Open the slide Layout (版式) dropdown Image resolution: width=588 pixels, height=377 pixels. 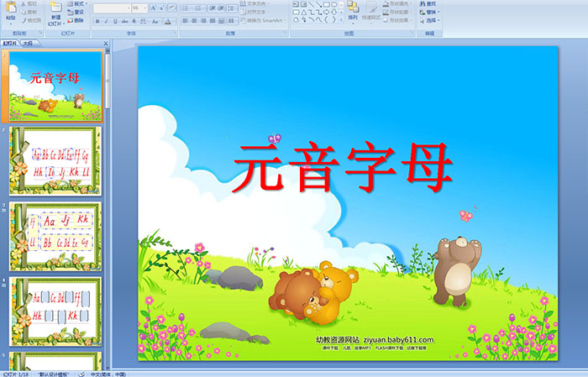[77, 3]
